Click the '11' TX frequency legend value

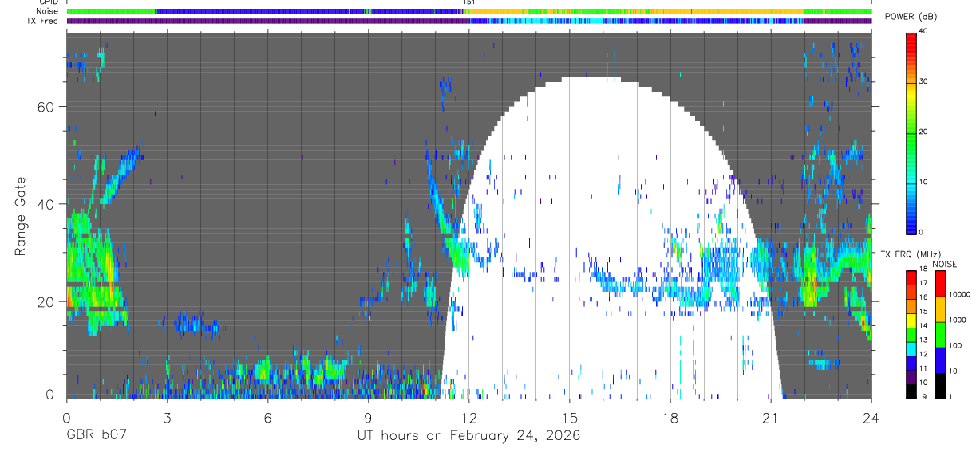pyautogui.click(x=923, y=369)
